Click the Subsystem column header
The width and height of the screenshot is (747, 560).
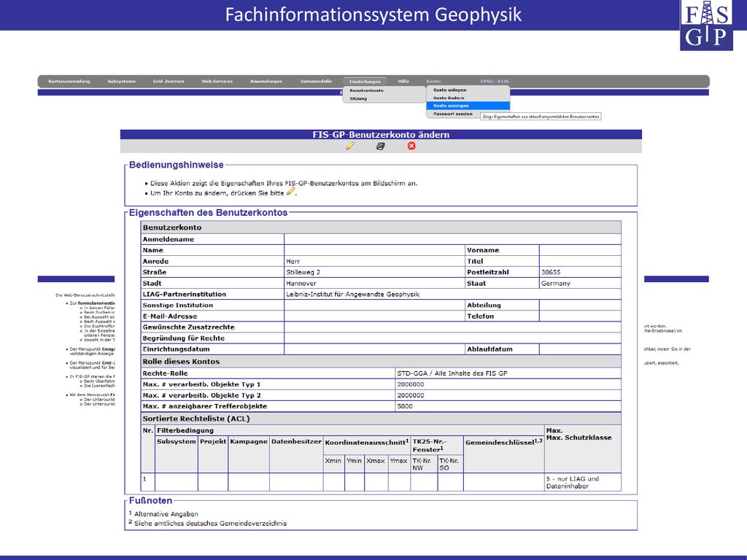[177, 441]
